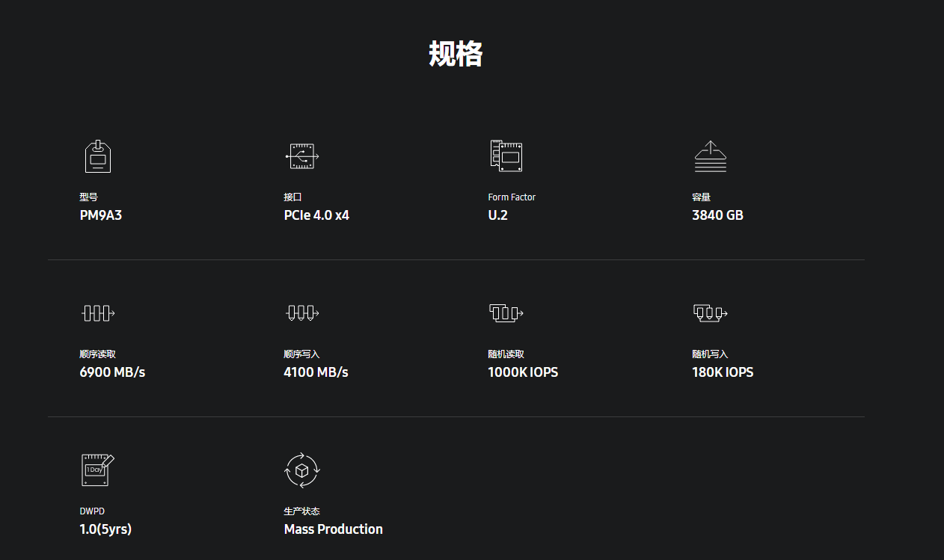944x560 pixels.
Task: Click the 接口 label
Action: pyautogui.click(x=292, y=197)
